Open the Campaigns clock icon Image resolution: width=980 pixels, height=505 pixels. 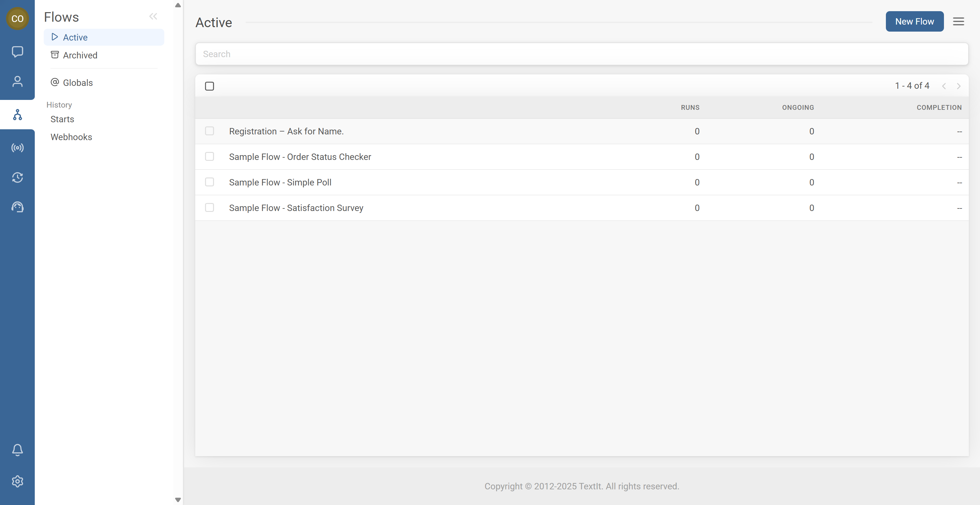(x=17, y=177)
